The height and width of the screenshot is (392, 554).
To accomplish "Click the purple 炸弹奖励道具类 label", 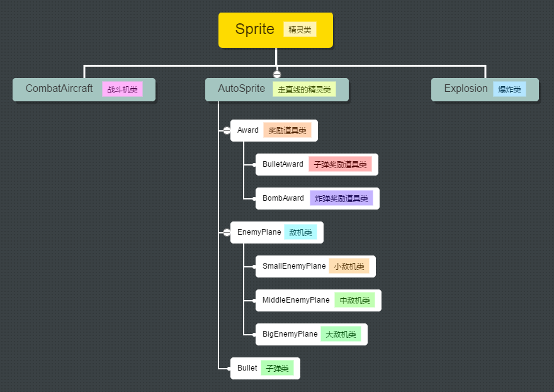I will pyautogui.click(x=341, y=199).
